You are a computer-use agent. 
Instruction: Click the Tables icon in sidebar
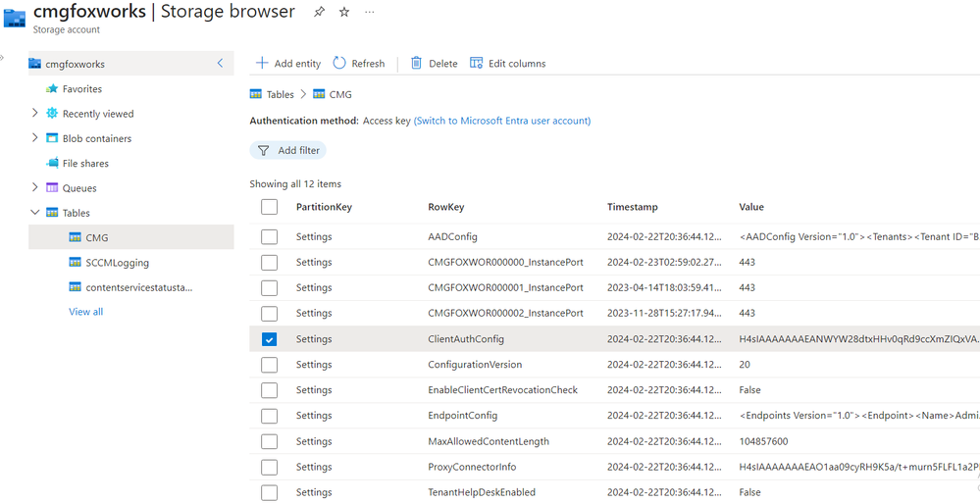point(52,213)
